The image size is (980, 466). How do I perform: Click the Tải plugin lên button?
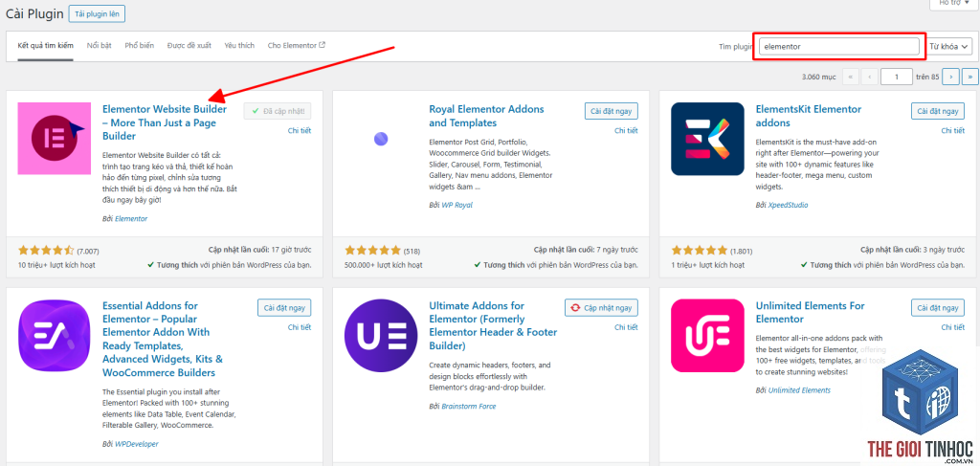coord(97,13)
